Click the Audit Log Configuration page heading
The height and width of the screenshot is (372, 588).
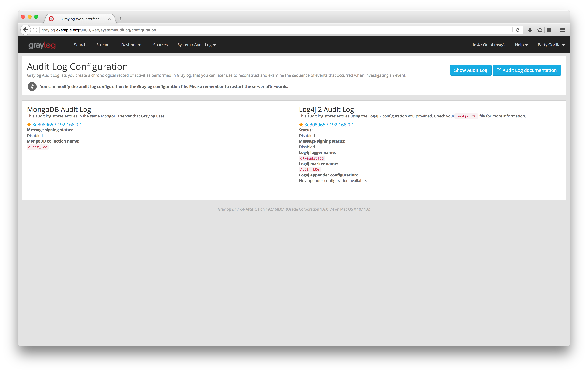tap(77, 67)
